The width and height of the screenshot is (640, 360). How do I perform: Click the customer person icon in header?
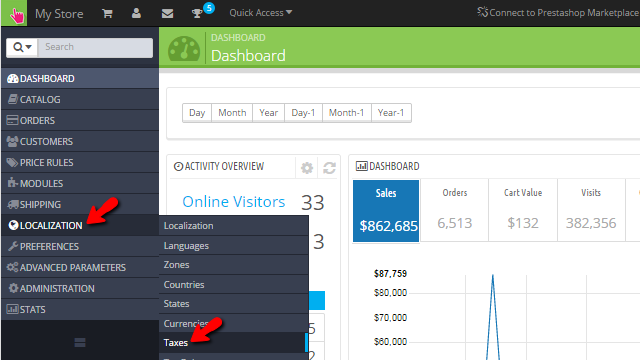click(x=136, y=13)
